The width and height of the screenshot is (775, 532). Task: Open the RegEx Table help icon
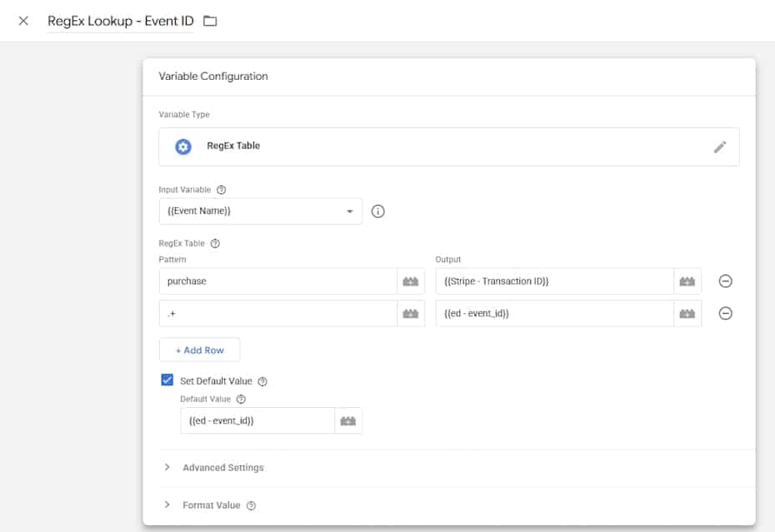(215, 244)
